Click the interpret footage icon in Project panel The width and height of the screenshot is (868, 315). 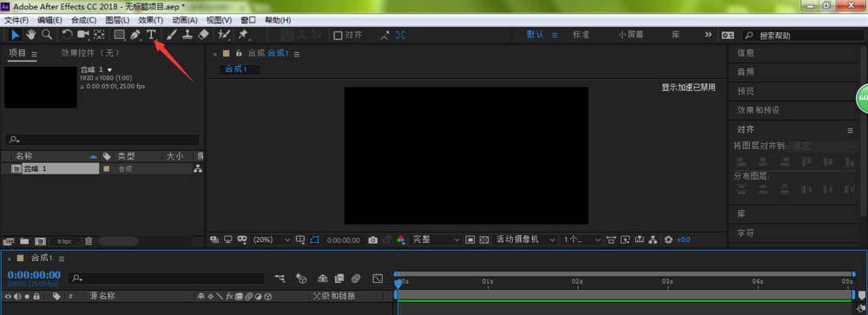click(x=9, y=241)
